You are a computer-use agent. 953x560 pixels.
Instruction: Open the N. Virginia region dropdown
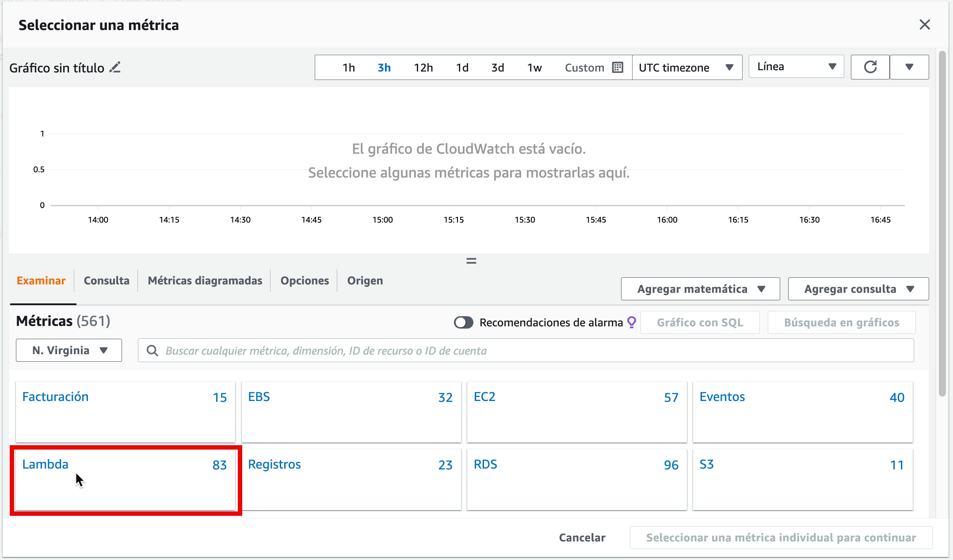point(69,350)
